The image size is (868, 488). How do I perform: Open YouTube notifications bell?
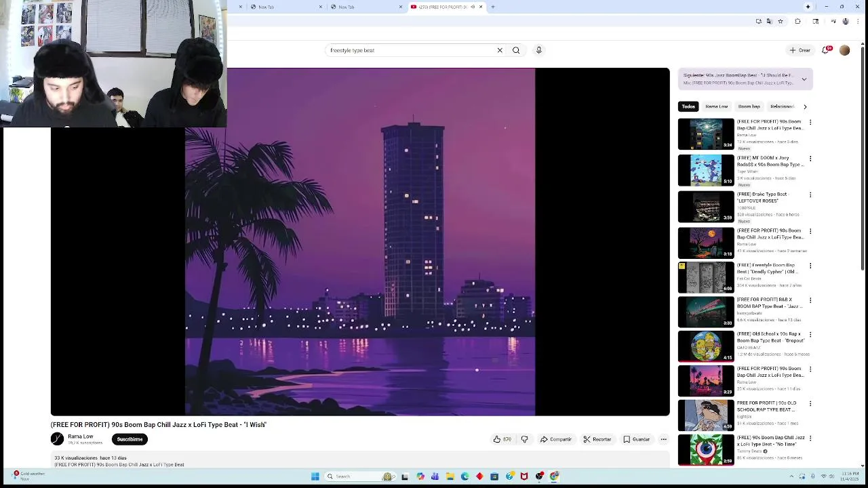point(825,50)
